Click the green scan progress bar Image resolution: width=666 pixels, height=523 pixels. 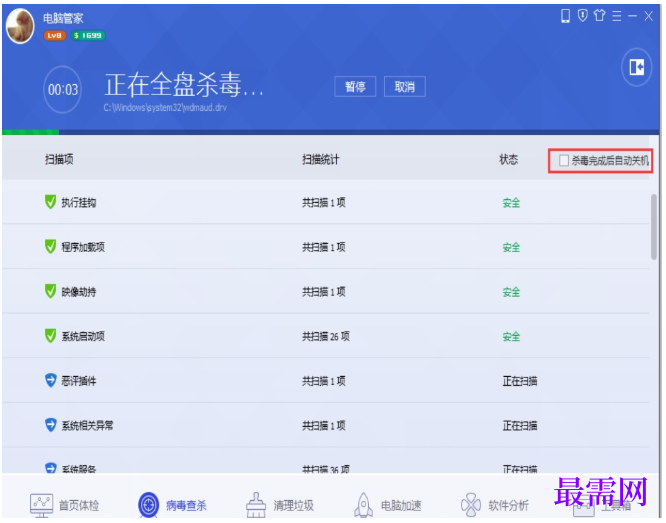pyautogui.click(x=31, y=133)
